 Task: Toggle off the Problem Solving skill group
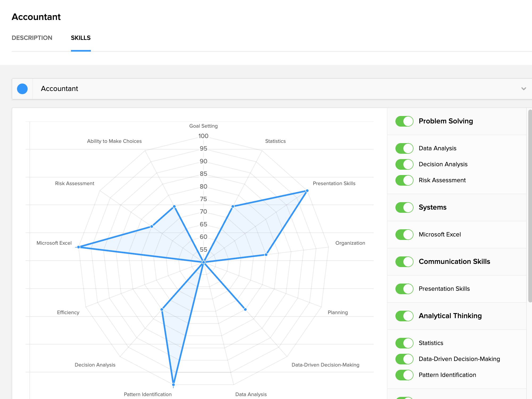(x=404, y=121)
